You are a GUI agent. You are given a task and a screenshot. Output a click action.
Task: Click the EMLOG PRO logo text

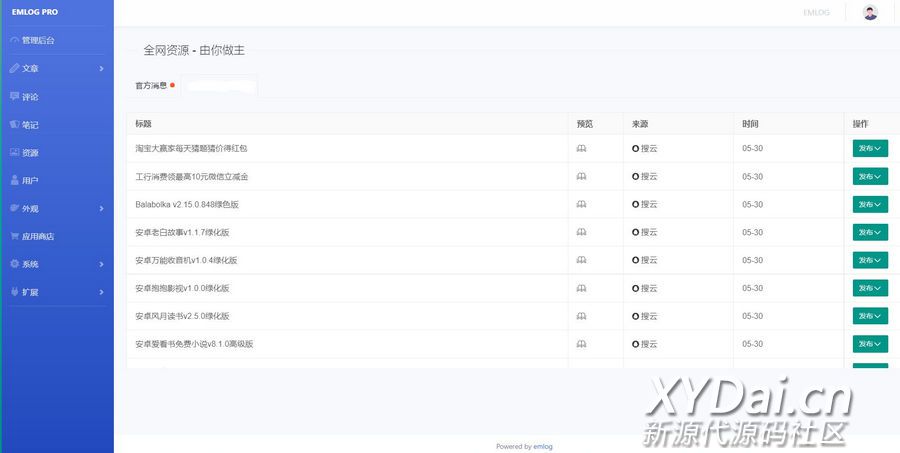pos(35,12)
